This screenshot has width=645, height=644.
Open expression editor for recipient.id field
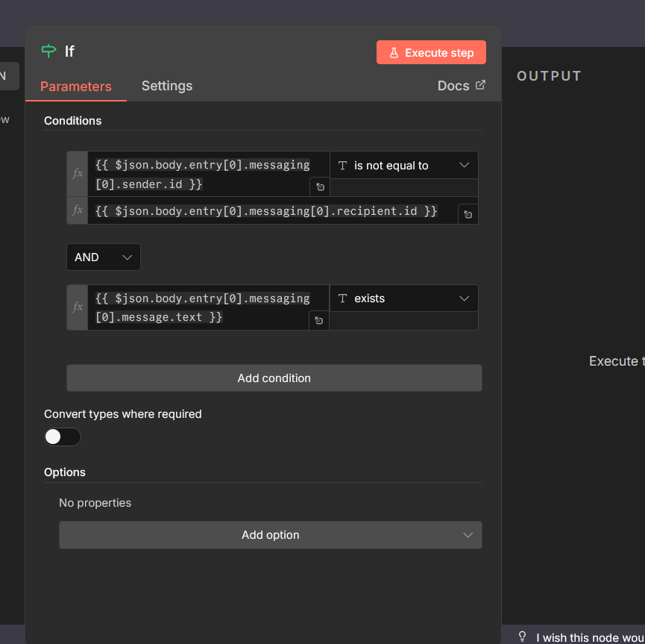468,214
